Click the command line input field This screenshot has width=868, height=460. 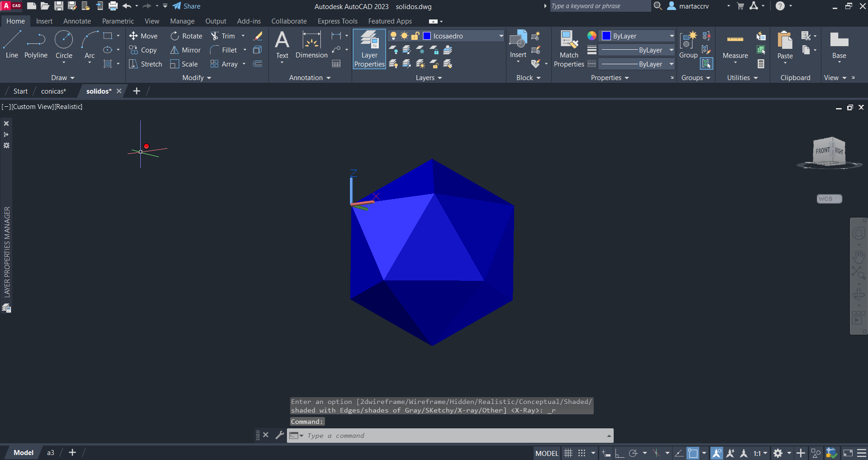[x=453, y=436]
